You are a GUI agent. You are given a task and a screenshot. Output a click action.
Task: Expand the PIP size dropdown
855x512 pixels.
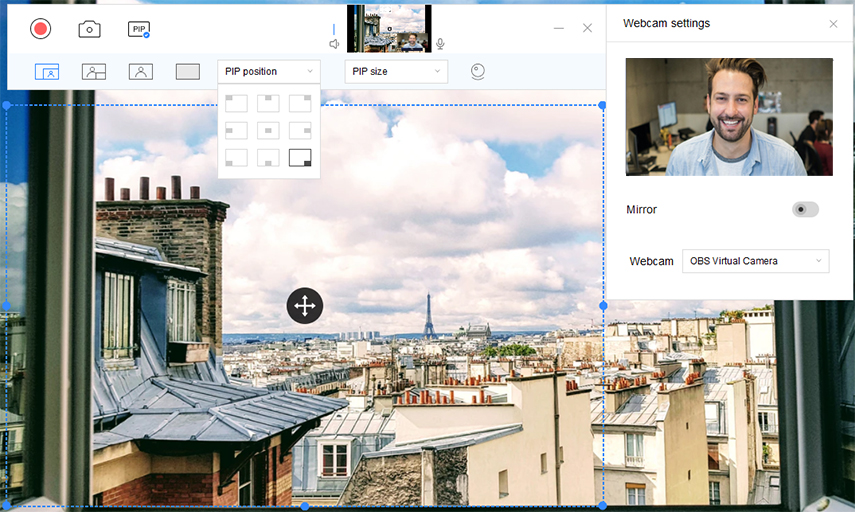coord(396,71)
